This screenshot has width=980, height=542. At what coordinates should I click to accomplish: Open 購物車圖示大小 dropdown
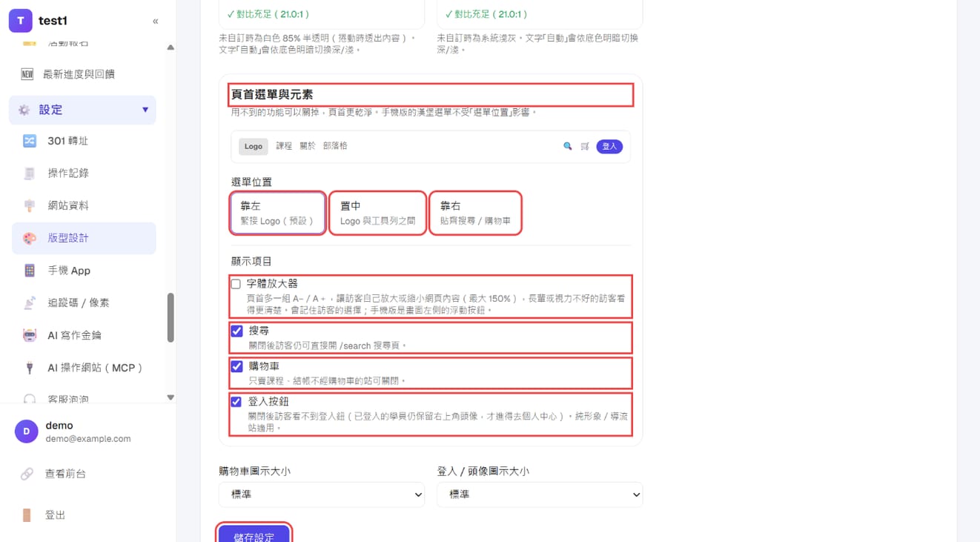point(322,495)
